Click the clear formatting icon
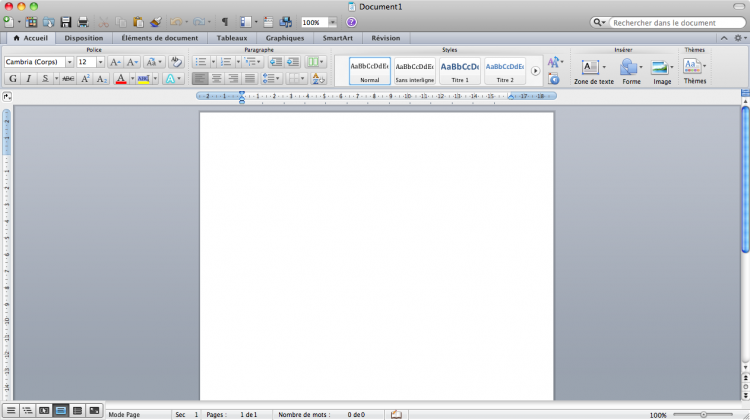 point(176,62)
